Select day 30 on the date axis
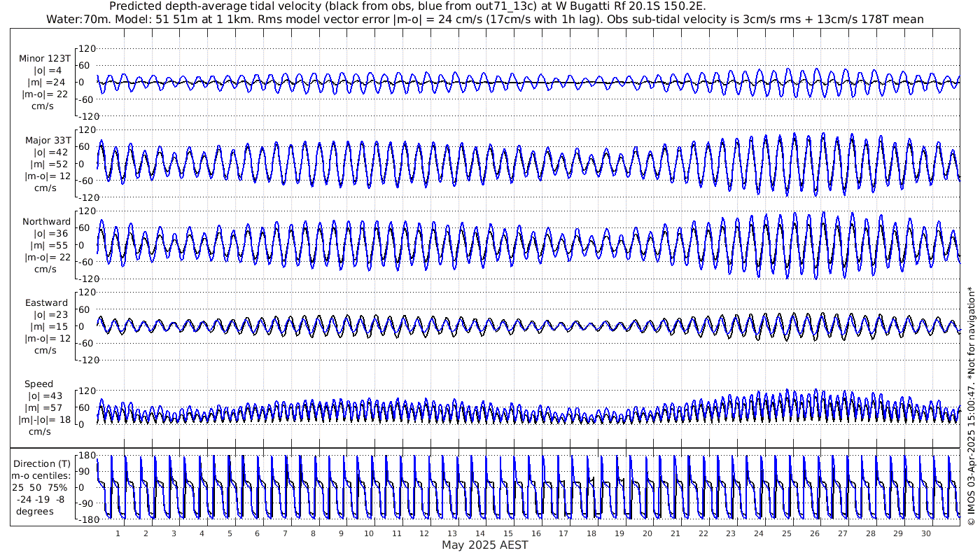 click(x=925, y=533)
